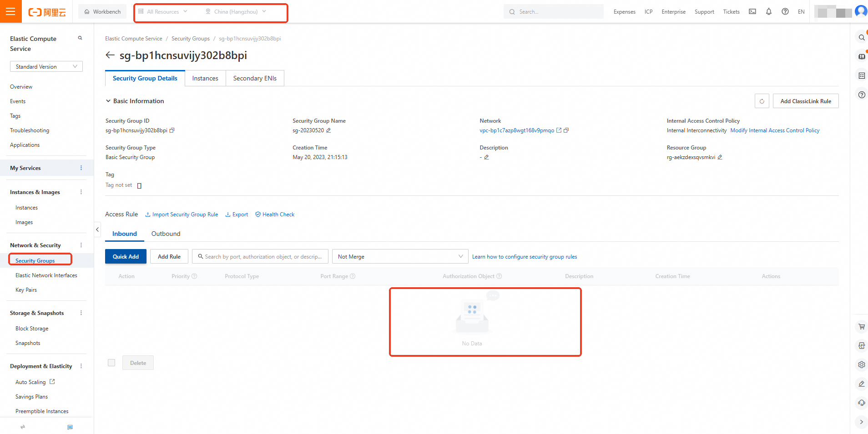The image size is (868, 434).
Task: Collapse the Basic Information section
Action: point(108,101)
